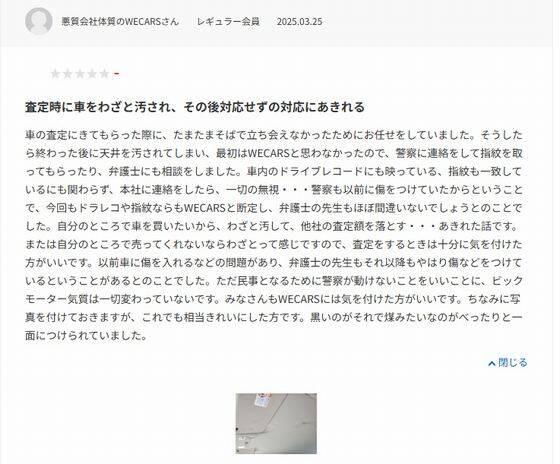Click the red dash rating value
The height and width of the screenshot is (464, 560).
coord(116,74)
